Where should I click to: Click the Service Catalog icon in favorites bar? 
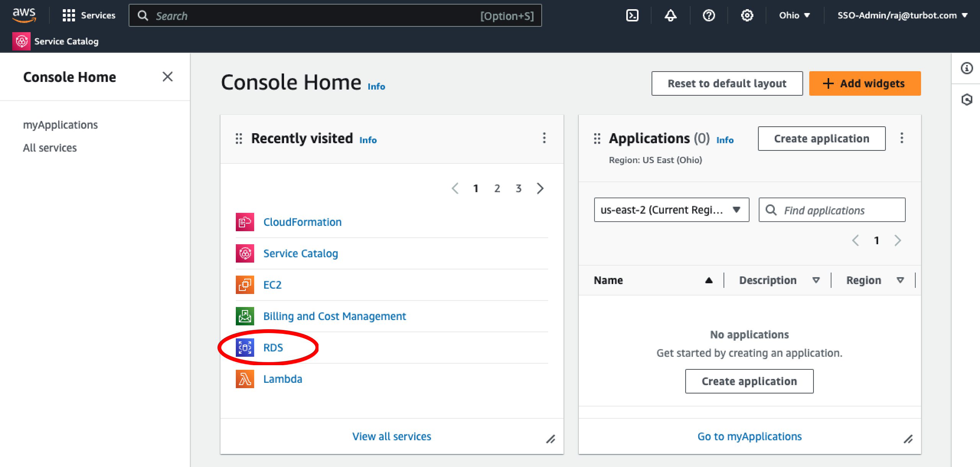point(21,41)
